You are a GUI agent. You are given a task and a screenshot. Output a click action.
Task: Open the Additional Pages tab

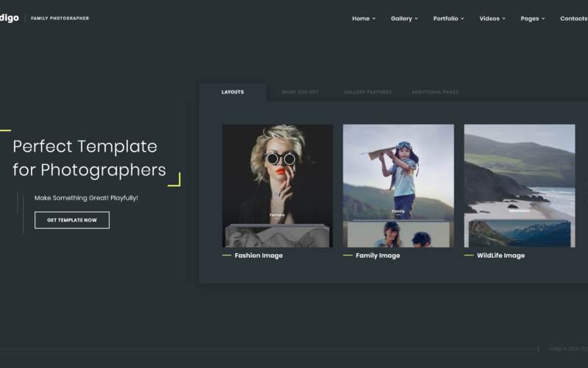[x=435, y=92]
